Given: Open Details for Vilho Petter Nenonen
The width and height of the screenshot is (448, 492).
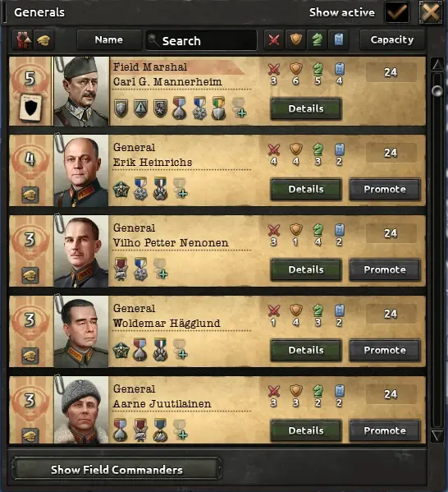Looking at the screenshot, I should pyautogui.click(x=306, y=269).
